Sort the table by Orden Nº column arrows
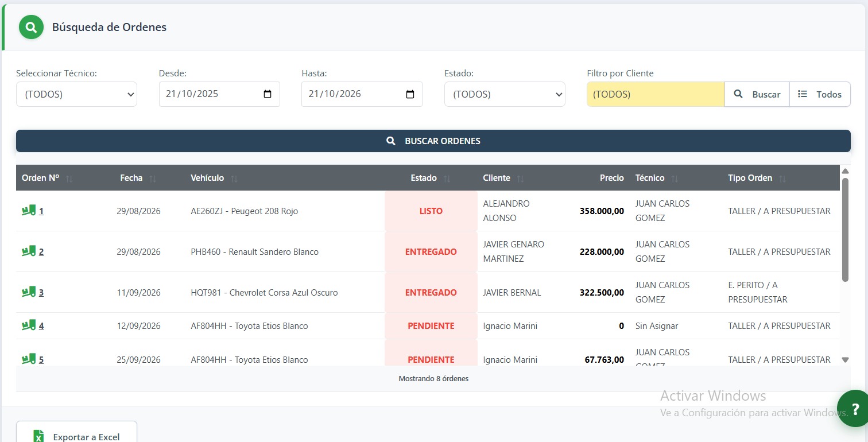 [x=69, y=179]
